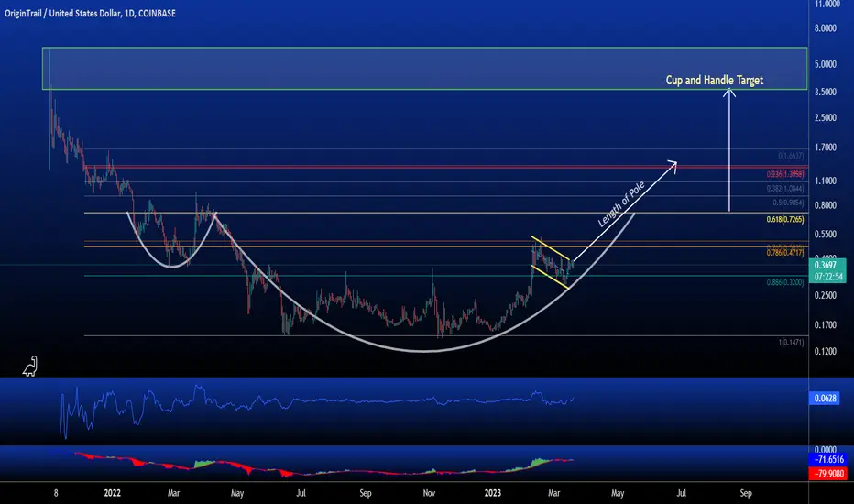Click the Mar label following 2023 on the time axis
854x504 pixels.
click(553, 493)
